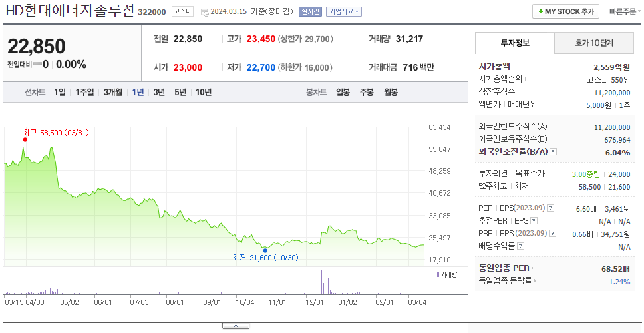The height and width of the screenshot is (333, 644).
Task: Click 고가 value 23,450
Action: [261, 39]
